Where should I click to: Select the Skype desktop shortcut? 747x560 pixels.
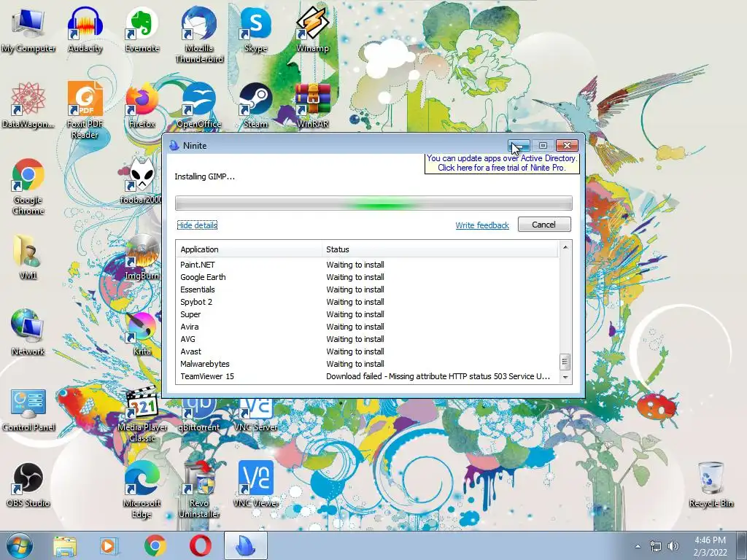point(256,29)
